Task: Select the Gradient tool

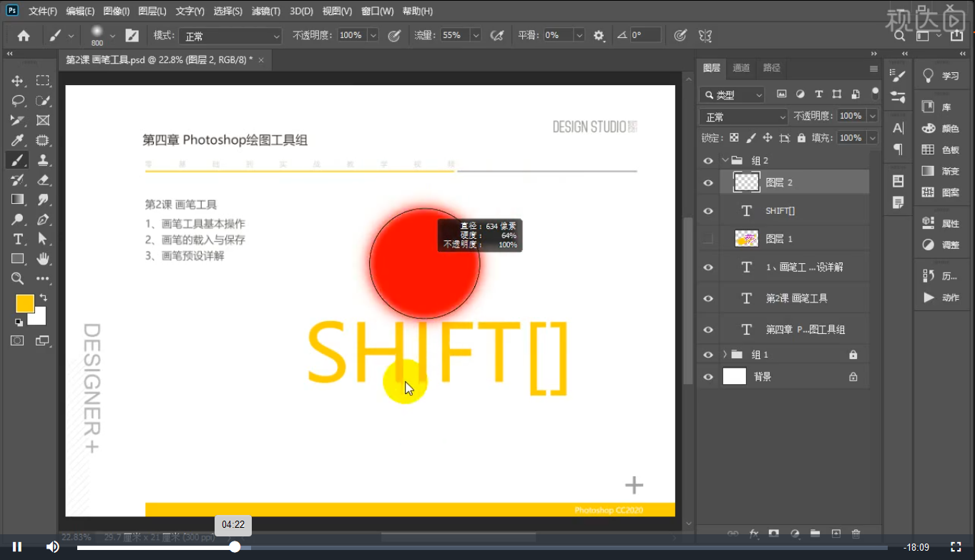Action: 18,200
